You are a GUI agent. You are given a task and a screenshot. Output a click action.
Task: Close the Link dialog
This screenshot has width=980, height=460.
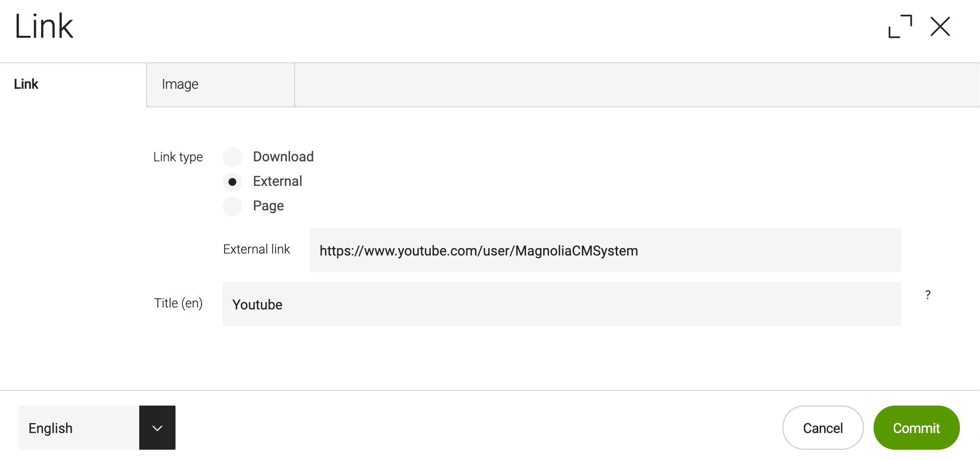[940, 27]
